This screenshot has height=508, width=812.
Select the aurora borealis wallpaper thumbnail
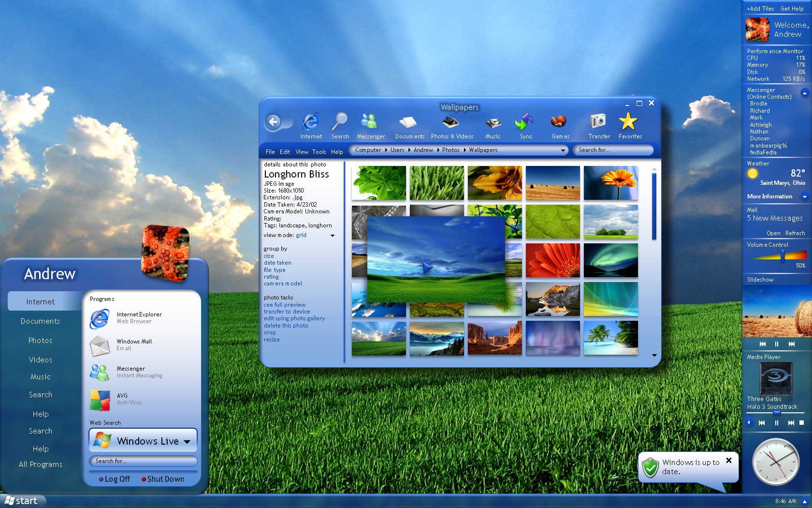point(610,260)
